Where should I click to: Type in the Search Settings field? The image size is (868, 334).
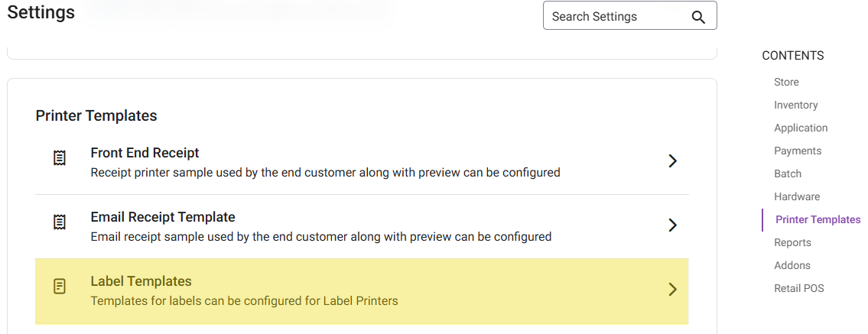pos(612,16)
